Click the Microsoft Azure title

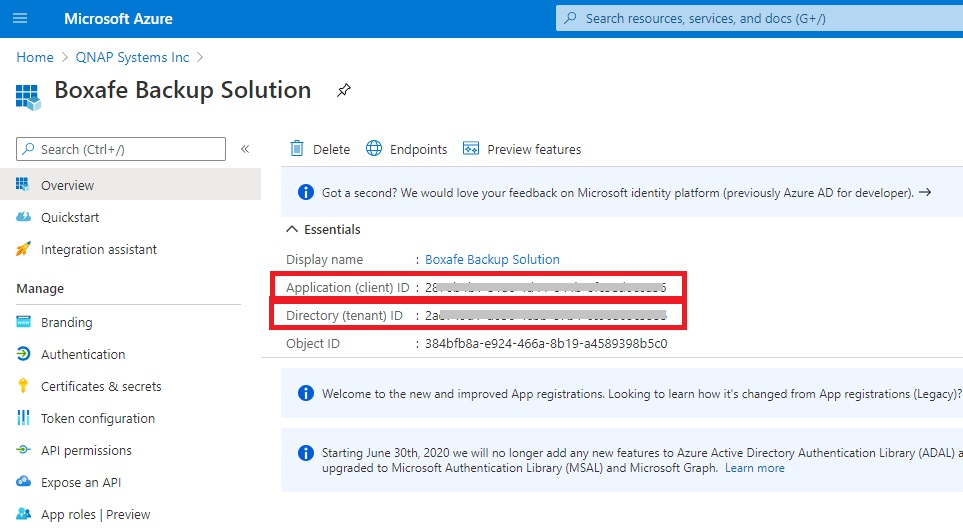tap(118, 19)
